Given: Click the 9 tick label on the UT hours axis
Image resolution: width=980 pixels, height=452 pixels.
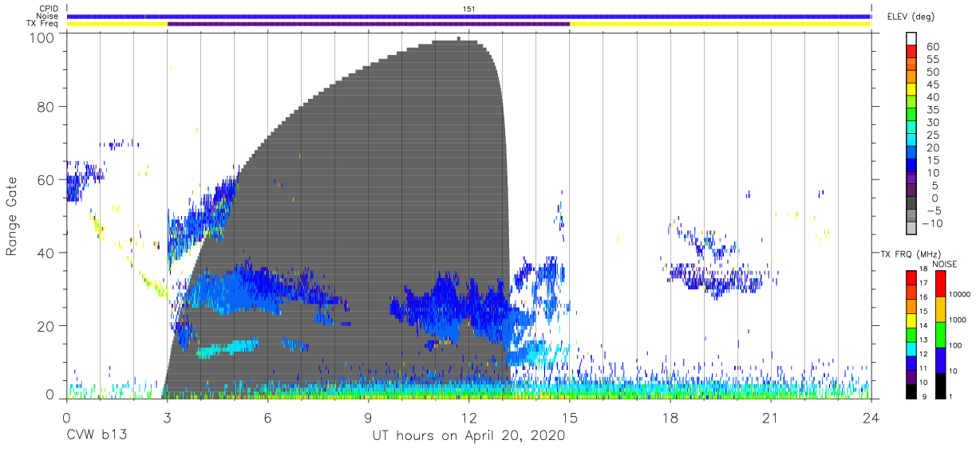Looking at the screenshot, I should click(x=369, y=417).
